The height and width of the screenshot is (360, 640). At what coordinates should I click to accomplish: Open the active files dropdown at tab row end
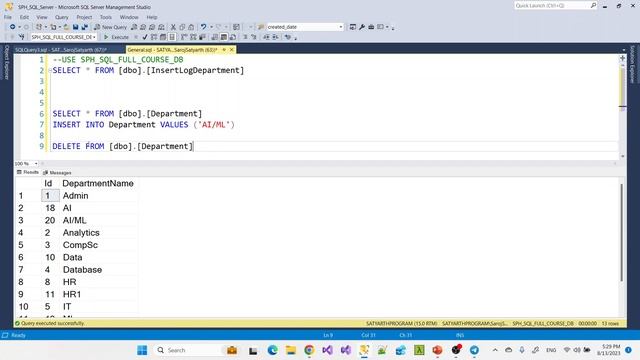[624, 50]
